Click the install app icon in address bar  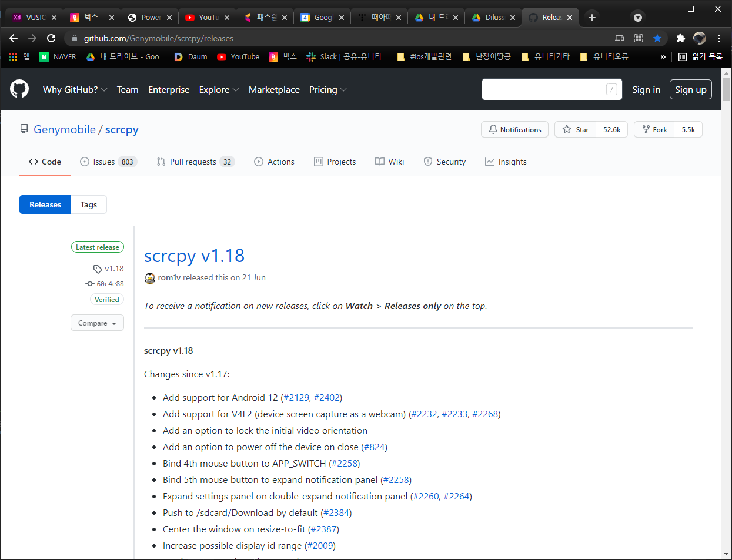click(x=620, y=38)
